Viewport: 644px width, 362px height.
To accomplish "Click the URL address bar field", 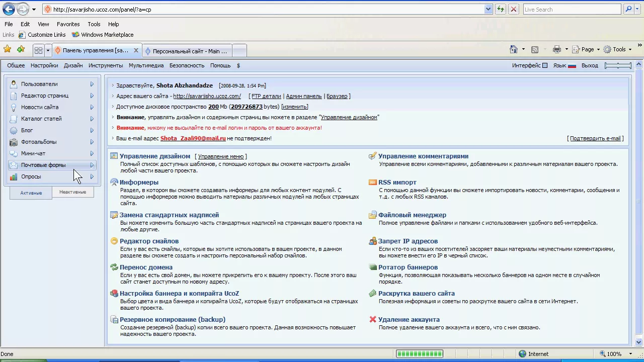I will (269, 9).
